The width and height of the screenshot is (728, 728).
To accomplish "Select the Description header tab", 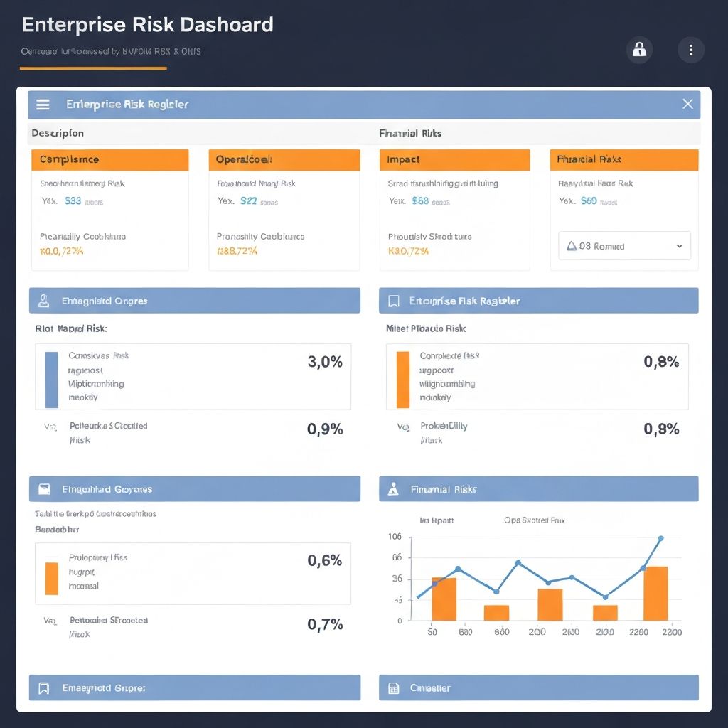I will tap(57, 133).
